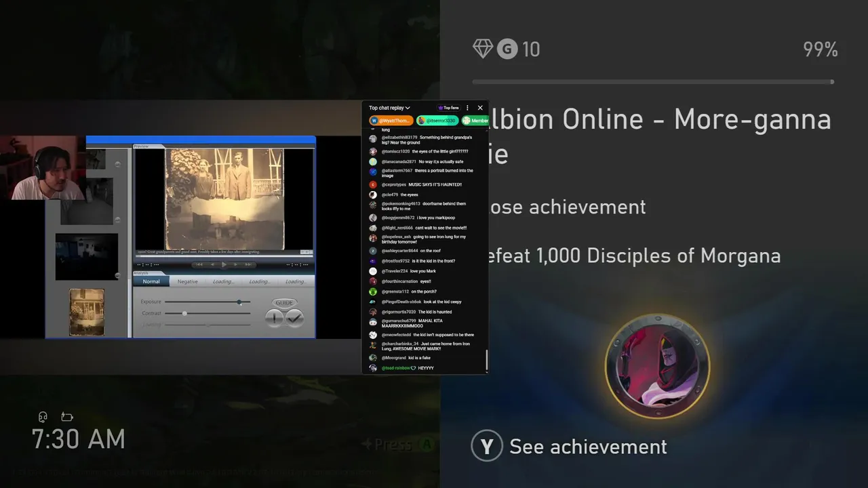Click the @pokemonking4613 chat message
Viewport: 868px width, 488px height.
[x=424, y=206]
